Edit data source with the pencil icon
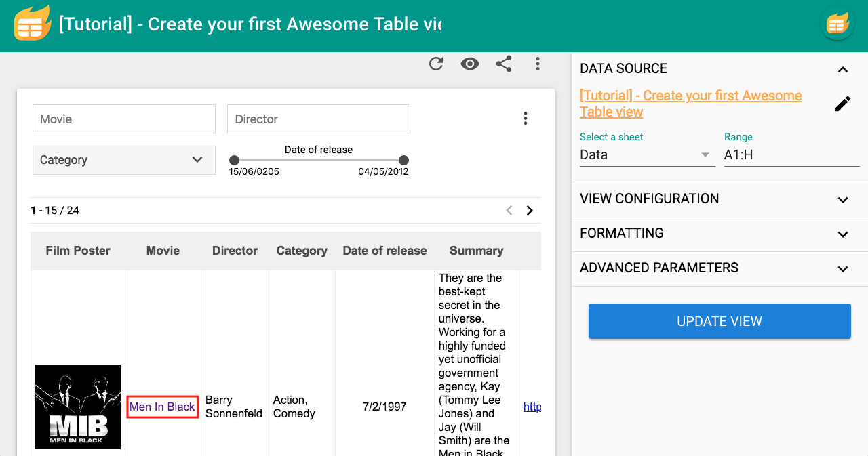The width and height of the screenshot is (868, 456). [843, 104]
